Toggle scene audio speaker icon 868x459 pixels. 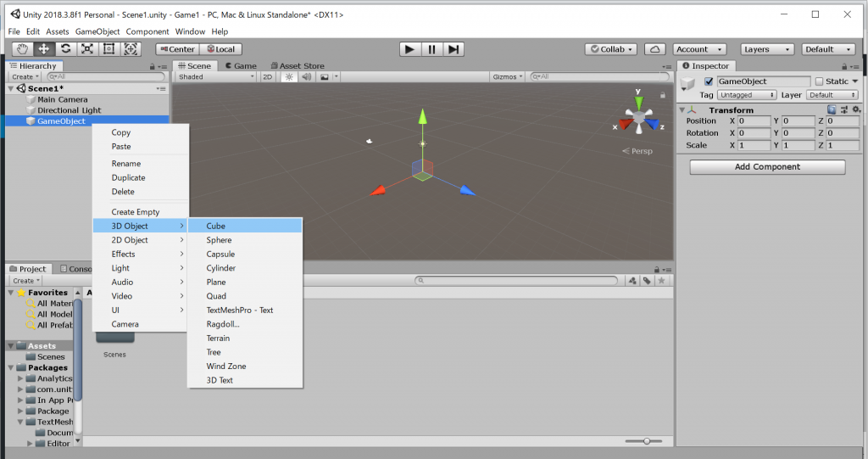pos(306,76)
